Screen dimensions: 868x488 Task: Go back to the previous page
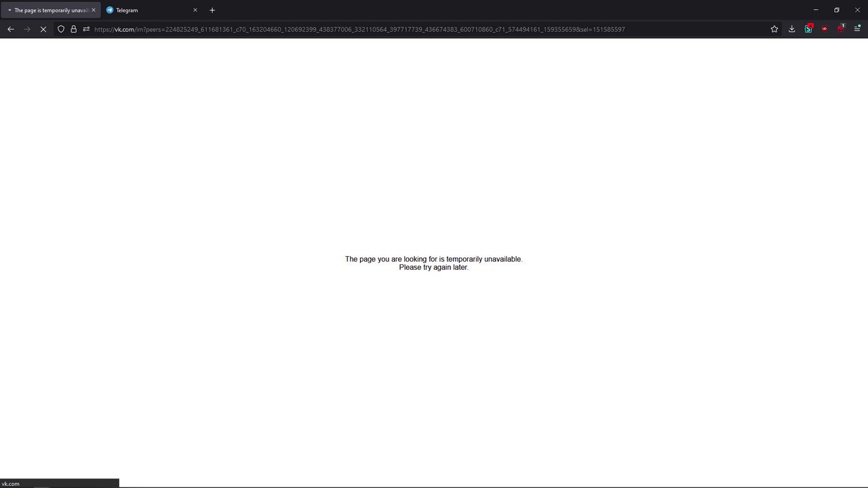pyautogui.click(x=10, y=29)
